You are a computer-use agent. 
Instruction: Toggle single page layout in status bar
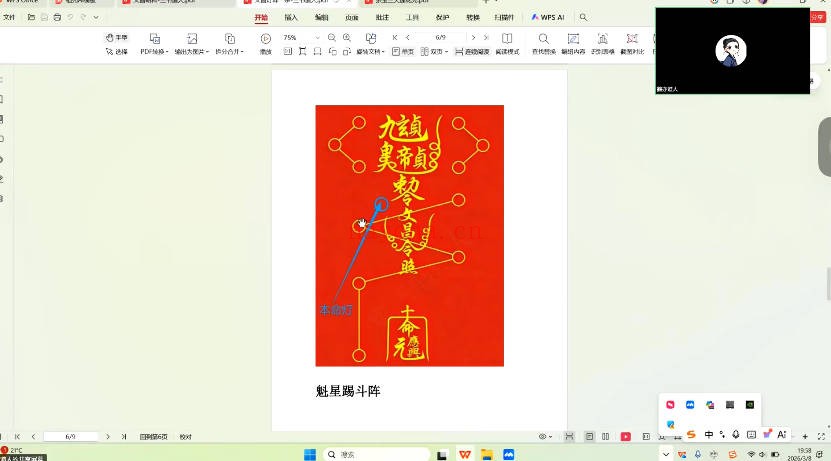(589, 437)
